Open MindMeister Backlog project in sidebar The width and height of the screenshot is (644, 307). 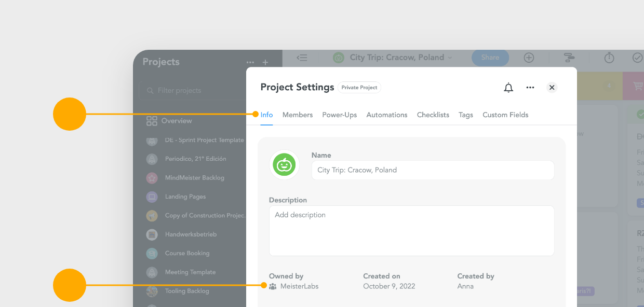click(195, 177)
